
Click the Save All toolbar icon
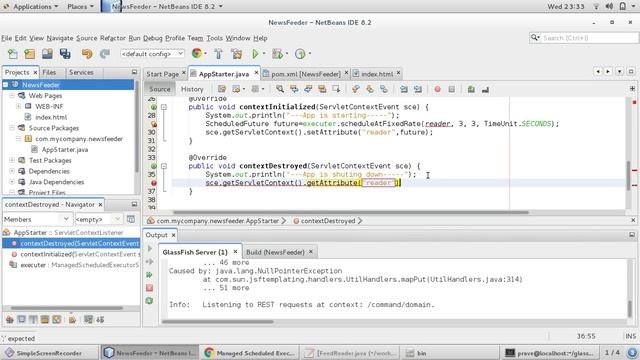coord(65,54)
